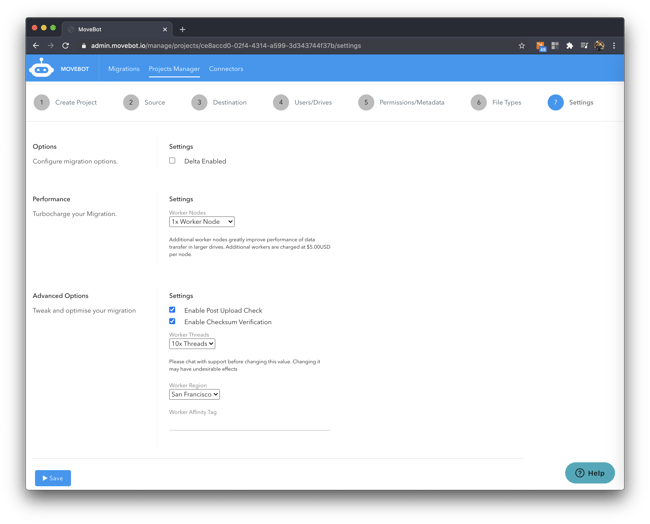Open the Worker Nodes dropdown

click(x=202, y=222)
